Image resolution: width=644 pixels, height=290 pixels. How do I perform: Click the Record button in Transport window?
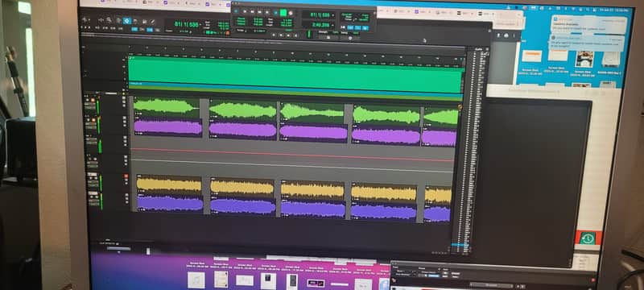click(291, 13)
